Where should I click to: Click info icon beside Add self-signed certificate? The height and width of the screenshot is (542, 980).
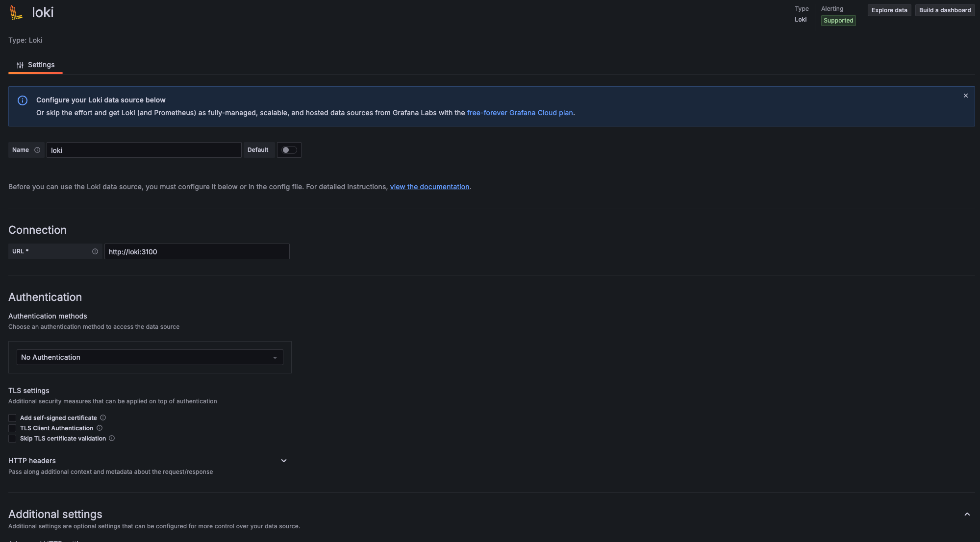click(103, 418)
